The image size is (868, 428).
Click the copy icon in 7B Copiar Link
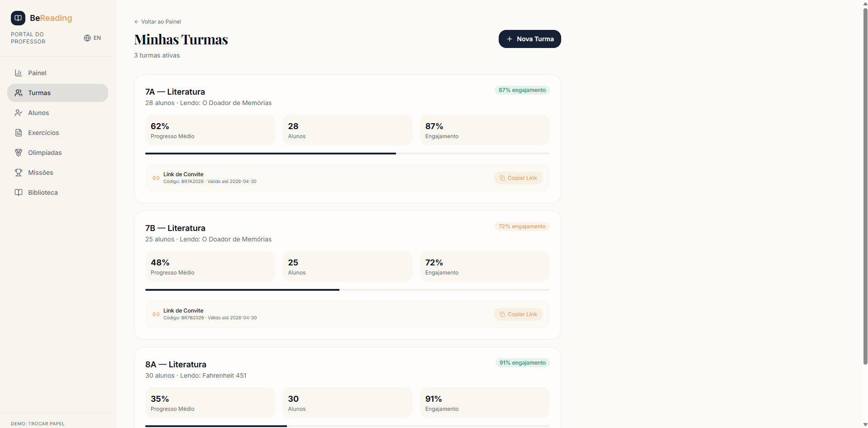coord(502,314)
